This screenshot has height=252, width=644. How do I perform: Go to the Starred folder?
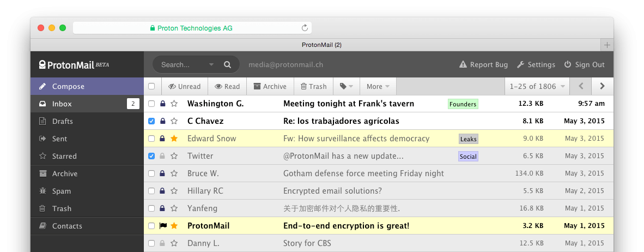tap(64, 156)
